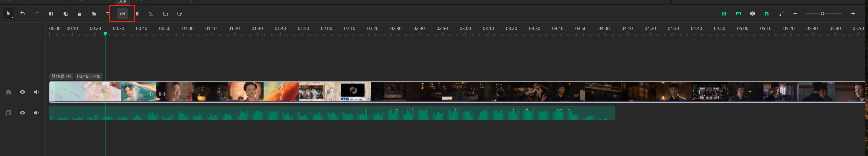868x156 pixels.
Task: Delete the selected clip with trash icon
Action: (x=80, y=14)
